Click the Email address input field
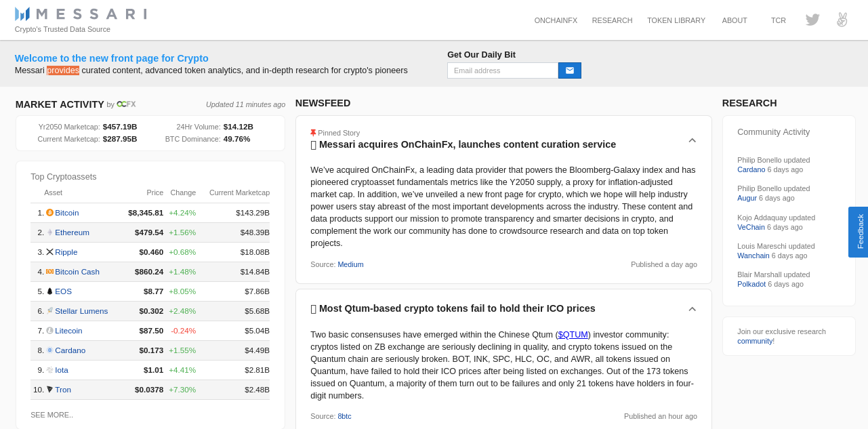The width and height of the screenshot is (868, 429). [x=502, y=70]
